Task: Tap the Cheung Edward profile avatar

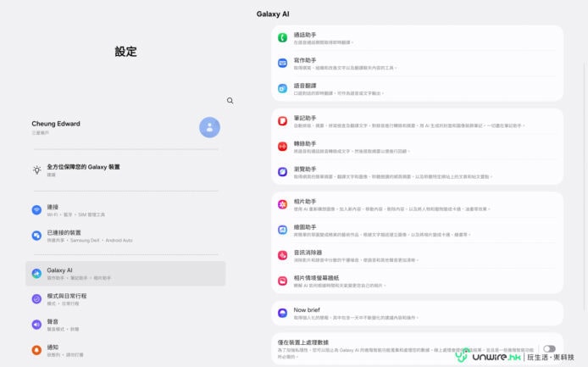Action: click(x=209, y=128)
